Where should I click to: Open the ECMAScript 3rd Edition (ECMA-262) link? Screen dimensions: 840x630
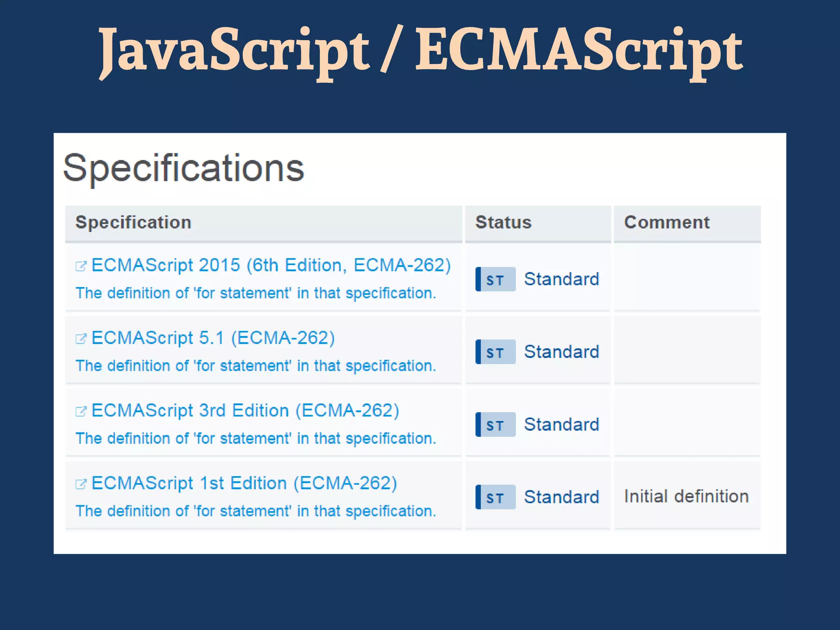pyautogui.click(x=245, y=411)
